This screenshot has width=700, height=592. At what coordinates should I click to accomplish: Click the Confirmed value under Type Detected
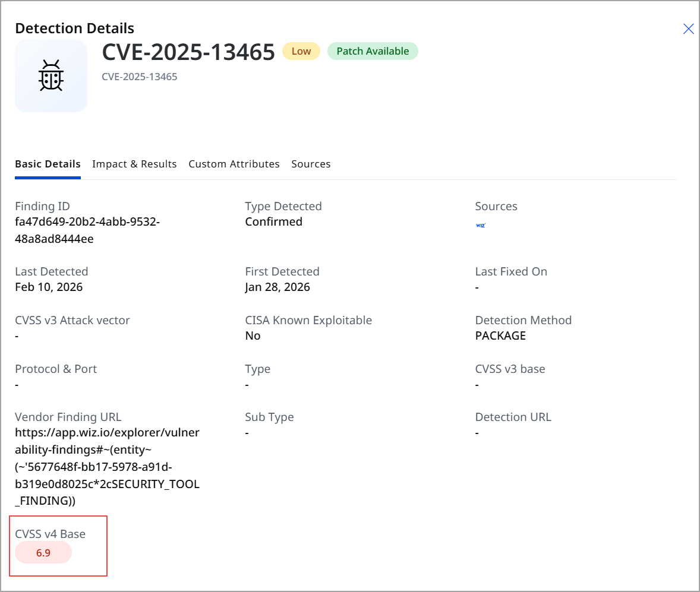pyautogui.click(x=273, y=221)
